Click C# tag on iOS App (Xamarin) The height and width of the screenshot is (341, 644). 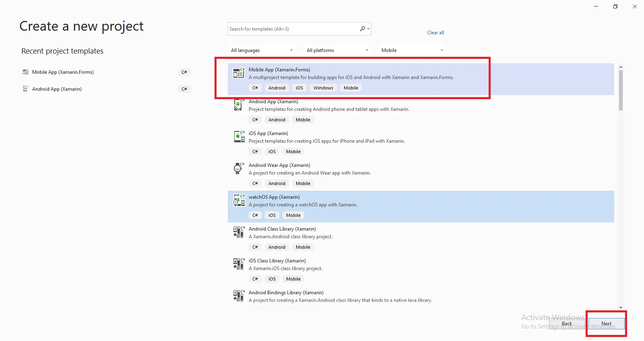click(x=255, y=152)
